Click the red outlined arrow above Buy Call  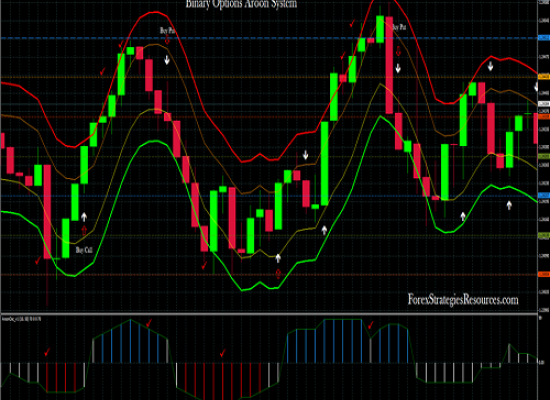(84, 231)
